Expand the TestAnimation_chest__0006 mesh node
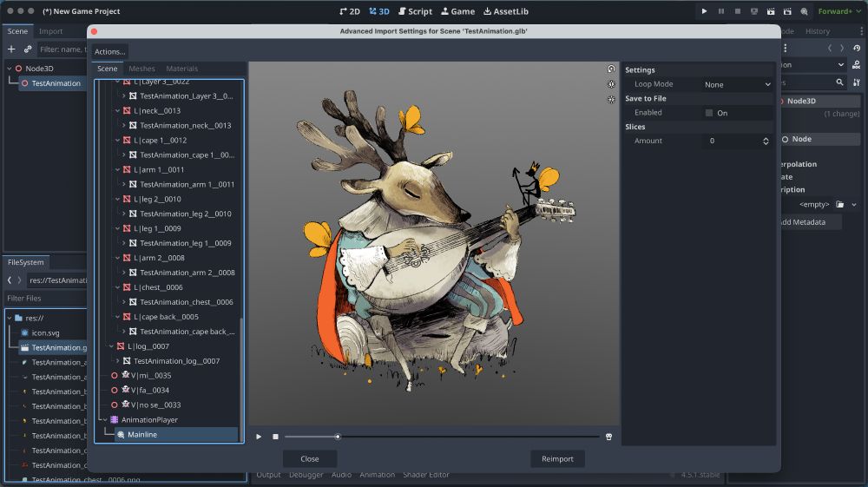Screen dimensions: 868x487 click(x=123, y=302)
